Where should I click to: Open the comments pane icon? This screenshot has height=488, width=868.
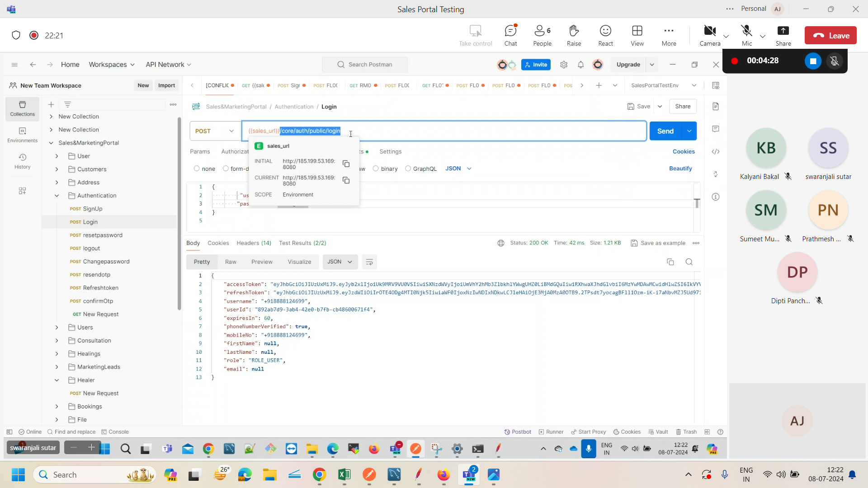715,129
